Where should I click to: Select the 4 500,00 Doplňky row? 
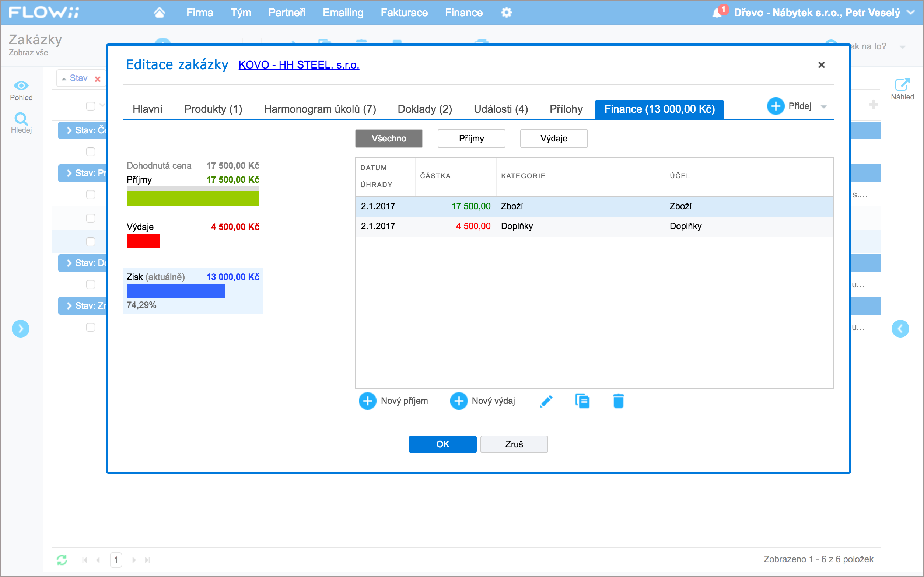pyautogui.click(x=594, y=226)
